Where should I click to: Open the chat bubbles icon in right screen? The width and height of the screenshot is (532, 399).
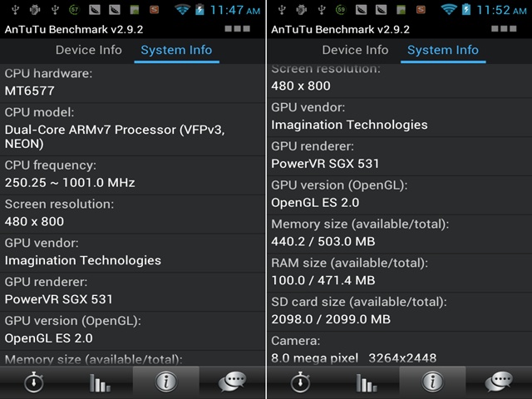(x=499, y=382)
